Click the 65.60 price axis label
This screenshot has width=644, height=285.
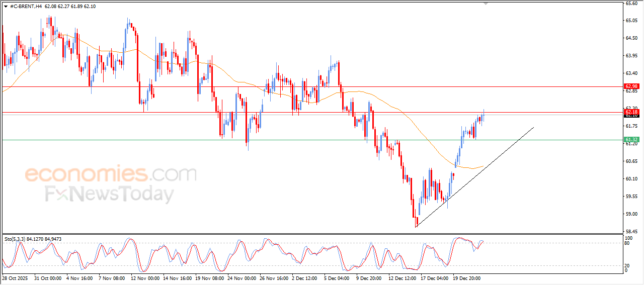point(631,3)
